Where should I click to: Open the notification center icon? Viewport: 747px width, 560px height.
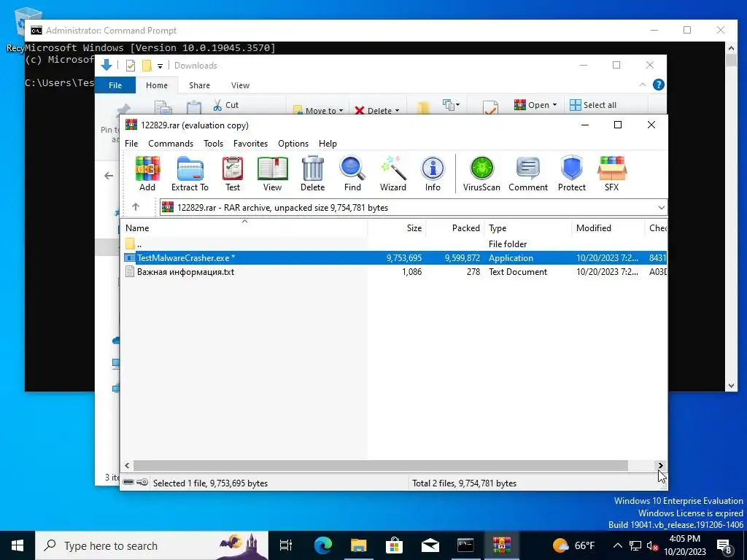pyautogui.click(x=724, y=545)
